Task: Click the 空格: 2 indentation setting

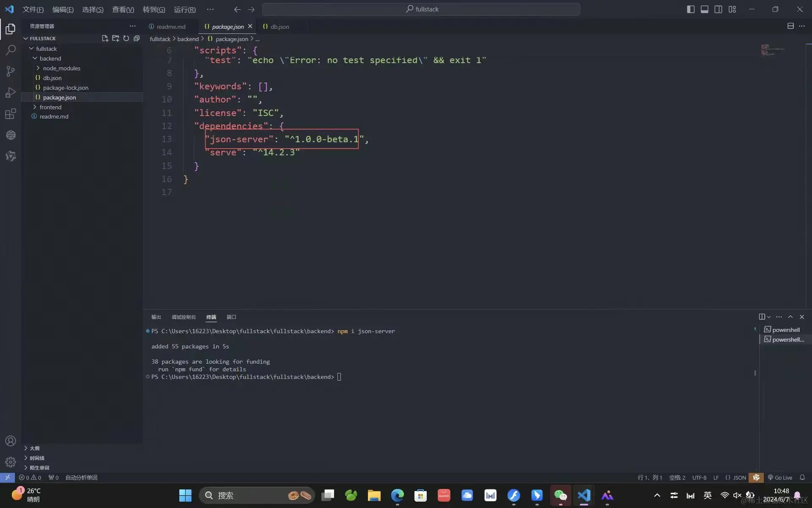Action: 677,478
